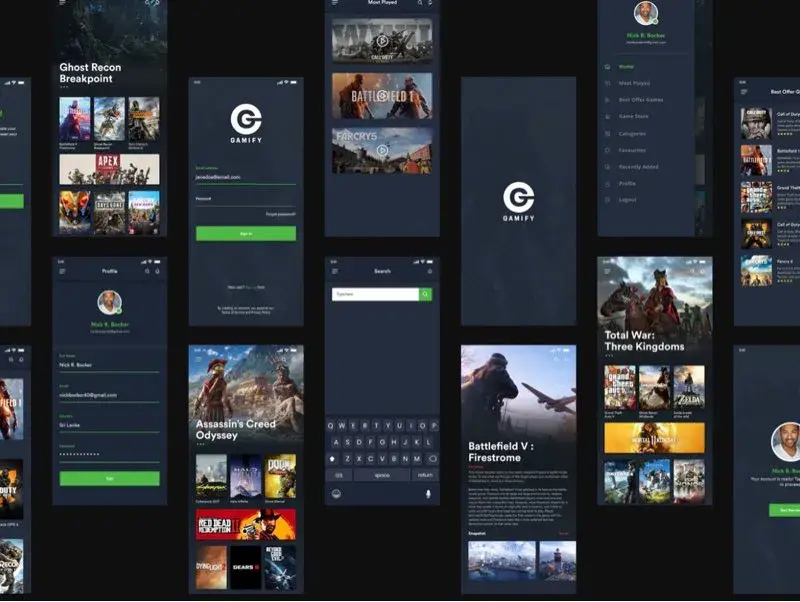Open hamburger menu on Total War screen
Viewport: 800px width, 602px height.
607,271
